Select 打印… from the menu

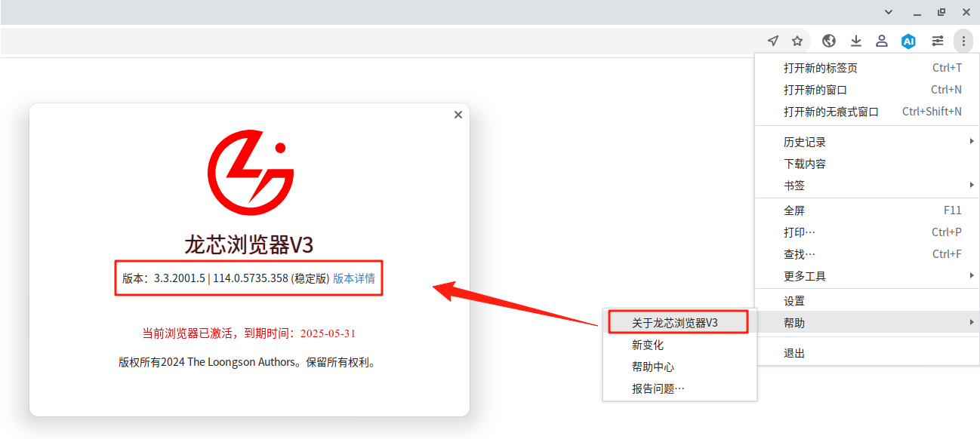coord(868,232)
